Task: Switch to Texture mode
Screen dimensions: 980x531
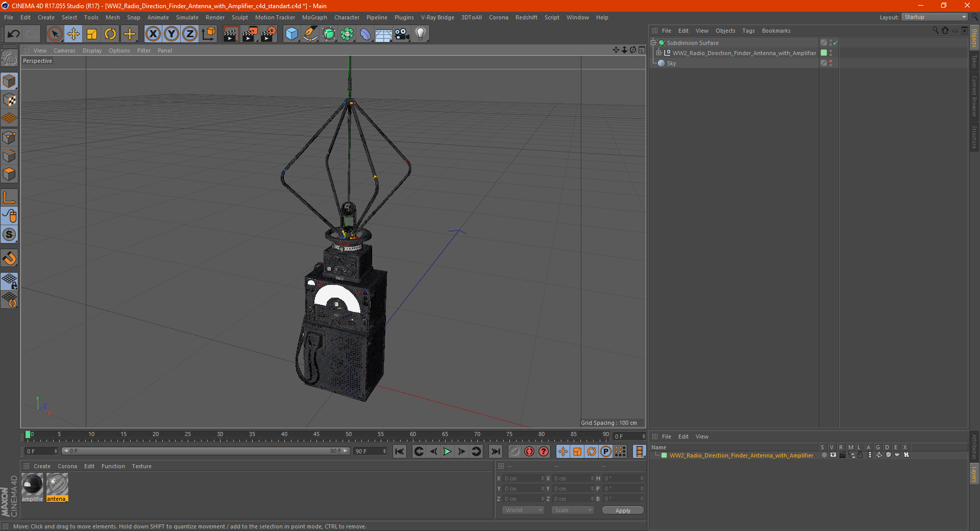Action: [x=9, y=100]
